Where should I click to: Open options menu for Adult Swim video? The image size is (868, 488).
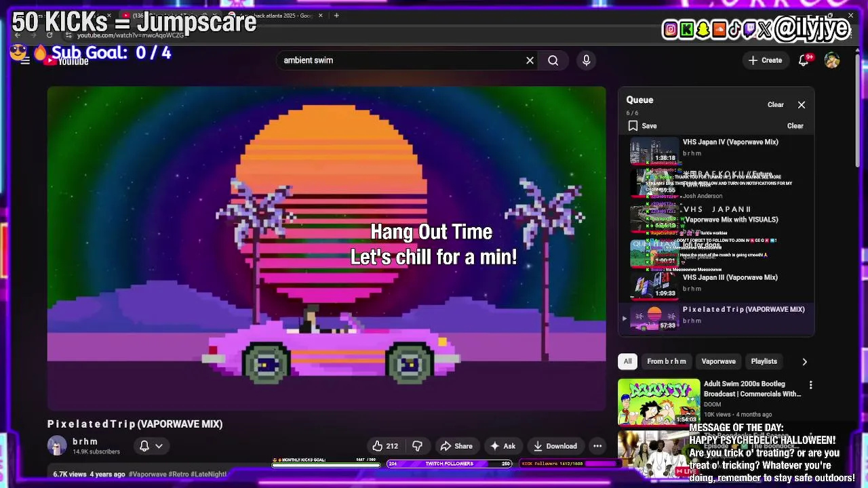click(810, 385)
